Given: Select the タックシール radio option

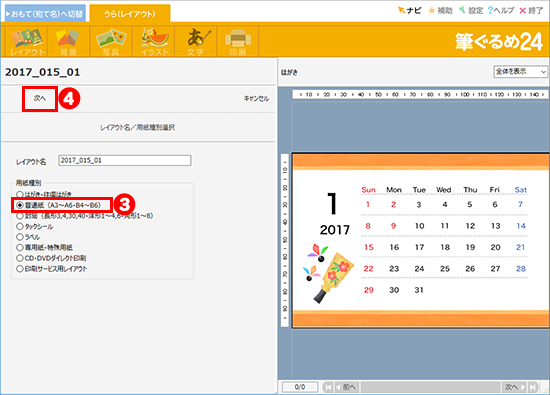Looking at the screenshot, I should point(35,227).
